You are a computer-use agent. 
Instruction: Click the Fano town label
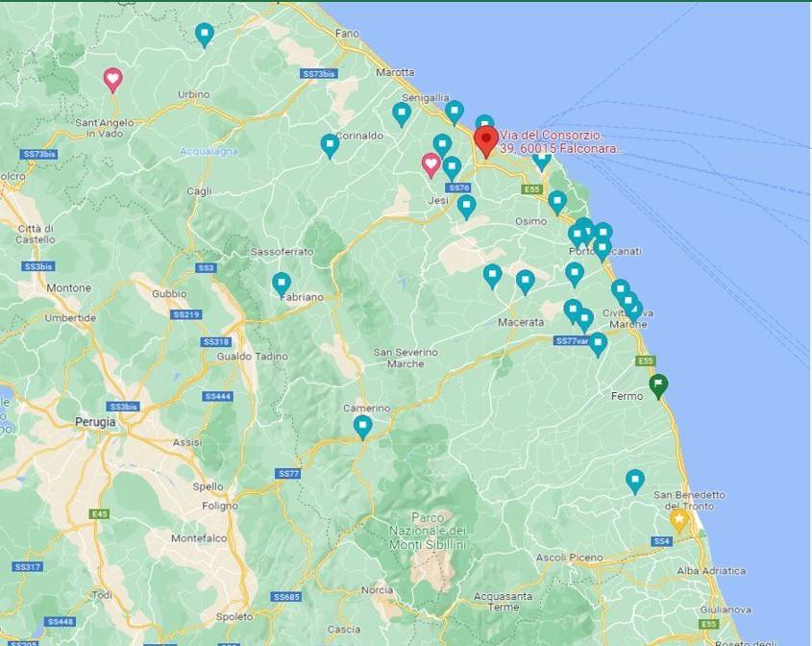pyautogui.click(x=347, y=33)
